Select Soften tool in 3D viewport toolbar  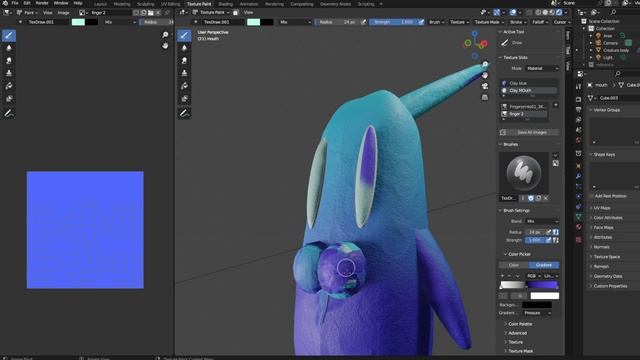184,48
